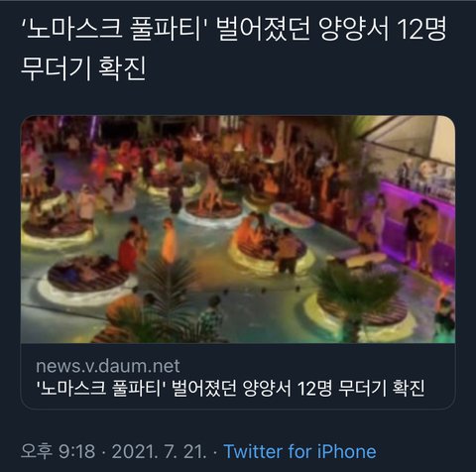476x472 pixels.
Task: Click the central circular daybed in thumbnail
Action: pos(271,246)
